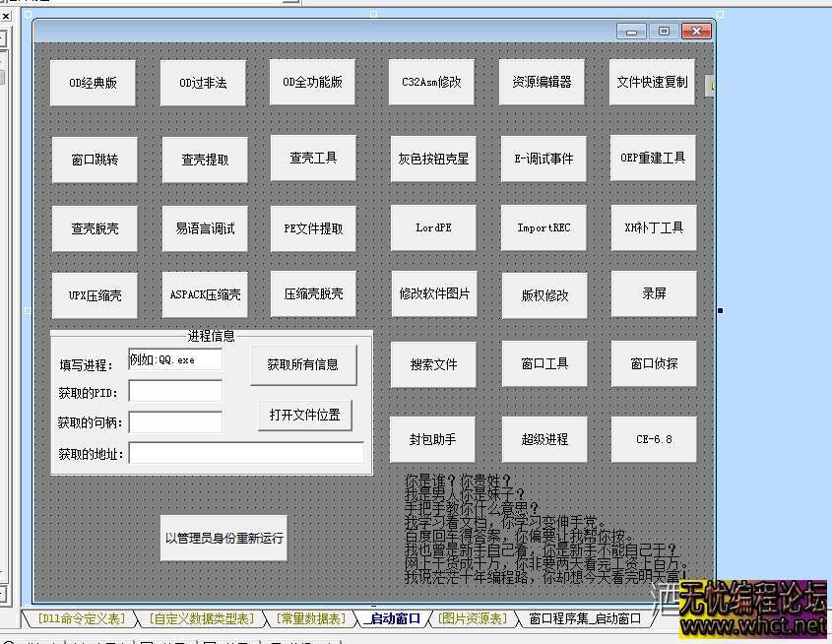Start CE-6.8 via its button

tap(653, 439)
